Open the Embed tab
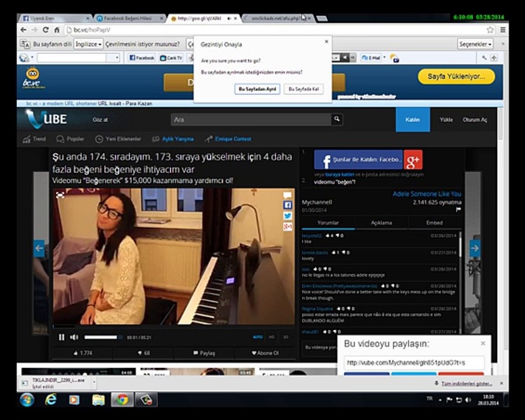Image resolution: width=525 pixels, height=420 pixels. point(435,223)
